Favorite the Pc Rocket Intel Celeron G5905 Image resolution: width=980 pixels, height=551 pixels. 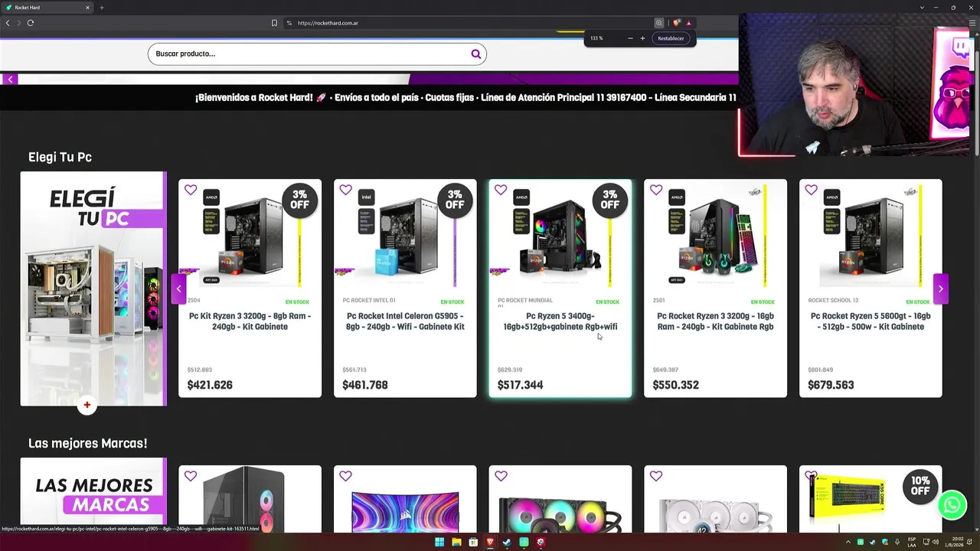click(x=346, y=190)
